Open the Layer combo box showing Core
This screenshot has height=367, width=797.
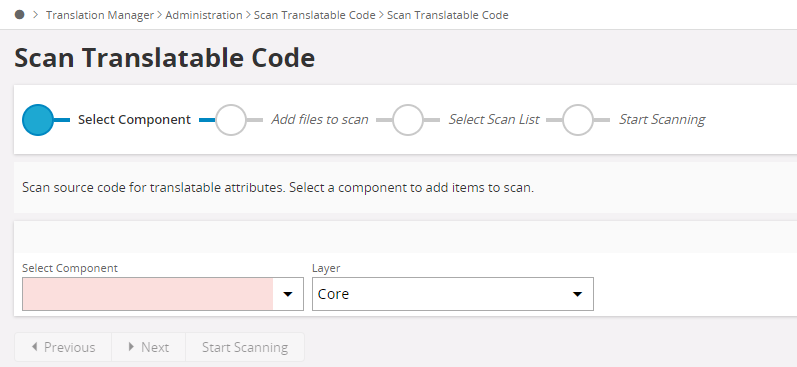(452, 294)
